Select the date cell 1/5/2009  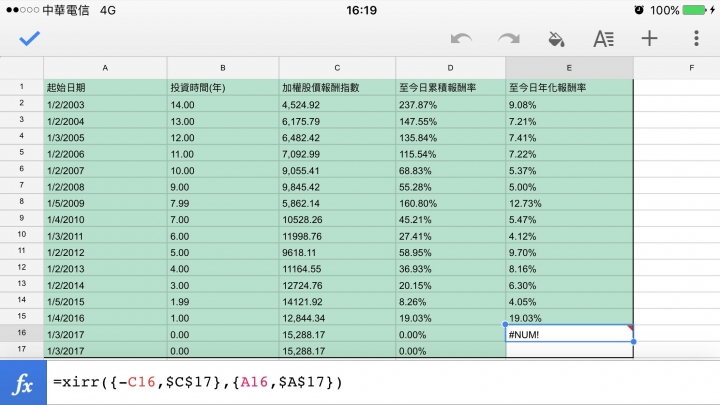(105, 203)
